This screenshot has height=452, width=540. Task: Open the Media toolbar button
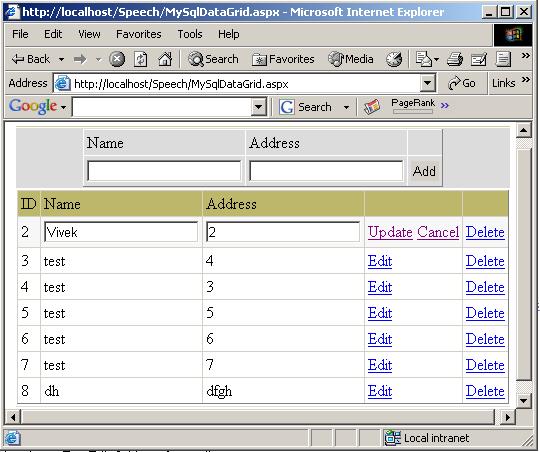click(351, 59)
